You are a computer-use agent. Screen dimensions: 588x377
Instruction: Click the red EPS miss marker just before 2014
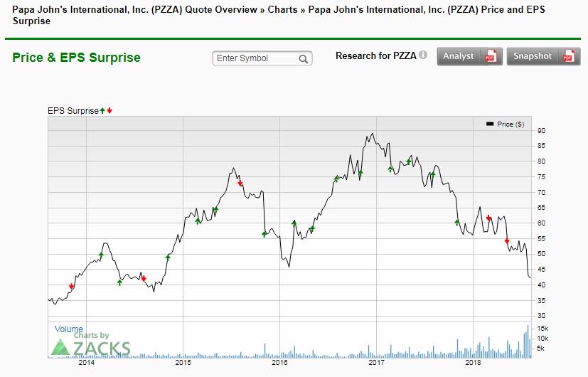point(72,286)
